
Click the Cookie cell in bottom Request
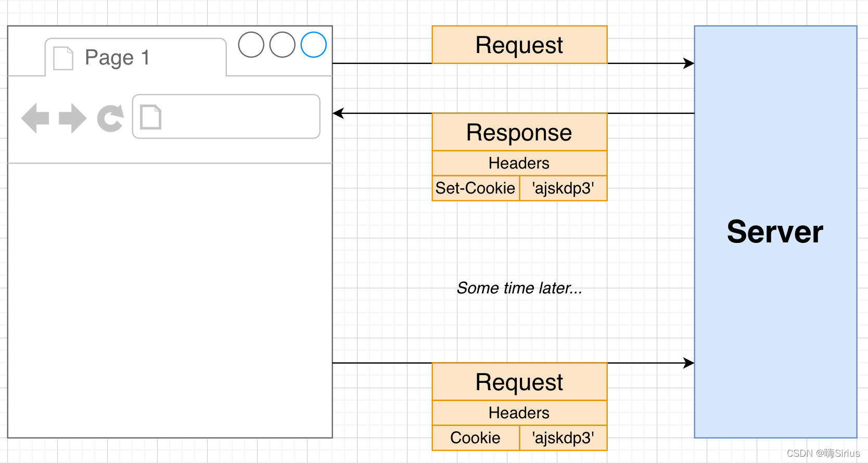coord(476,438)
